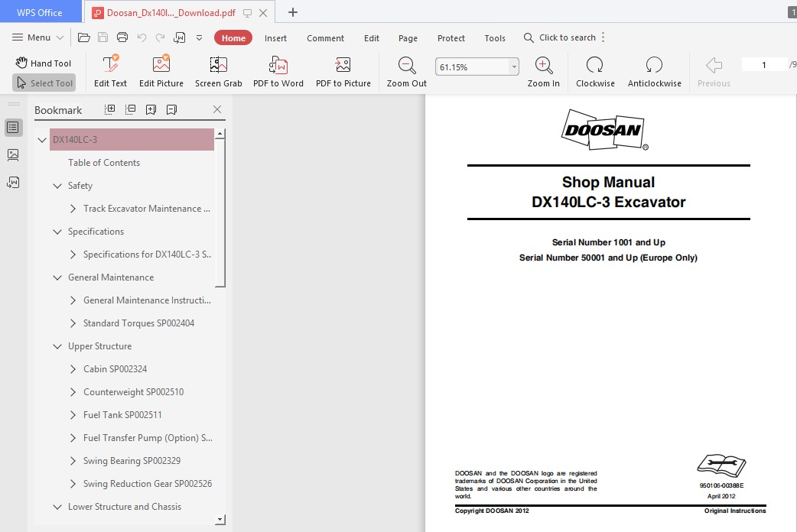Click the Edit Picture tool
797x532 pixels.
161,71
